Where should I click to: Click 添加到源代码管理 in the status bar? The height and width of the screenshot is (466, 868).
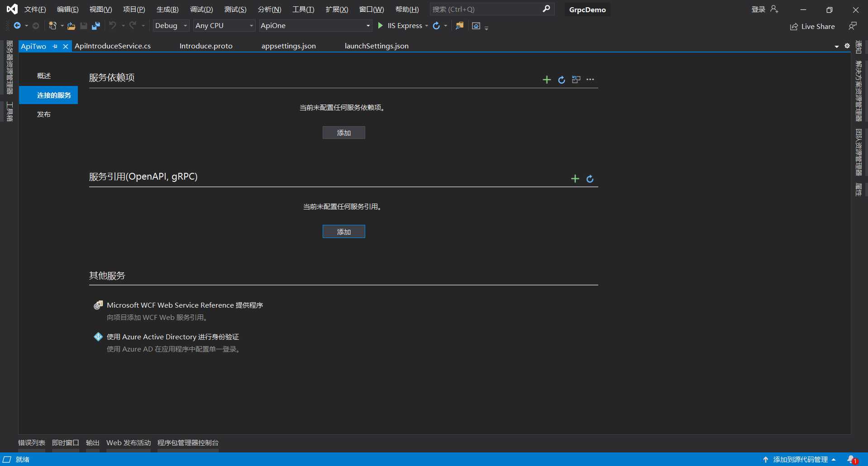[800, 460]
